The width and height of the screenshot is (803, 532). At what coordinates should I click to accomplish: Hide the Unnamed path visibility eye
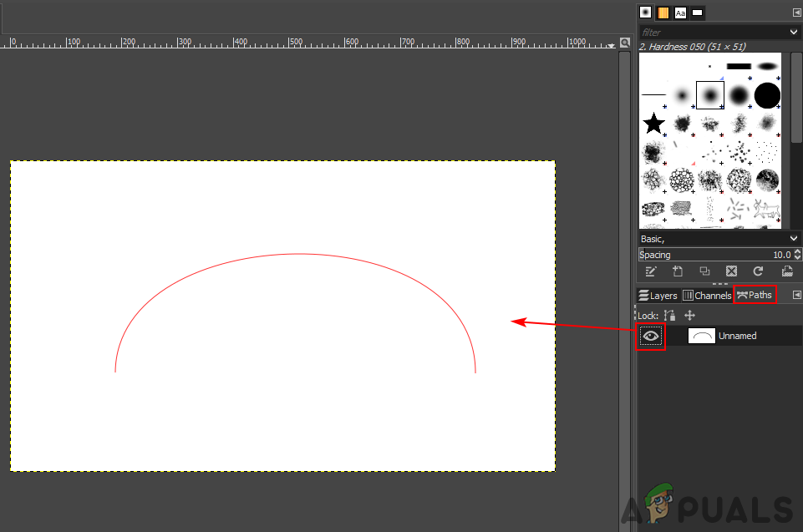pos(651,336)
